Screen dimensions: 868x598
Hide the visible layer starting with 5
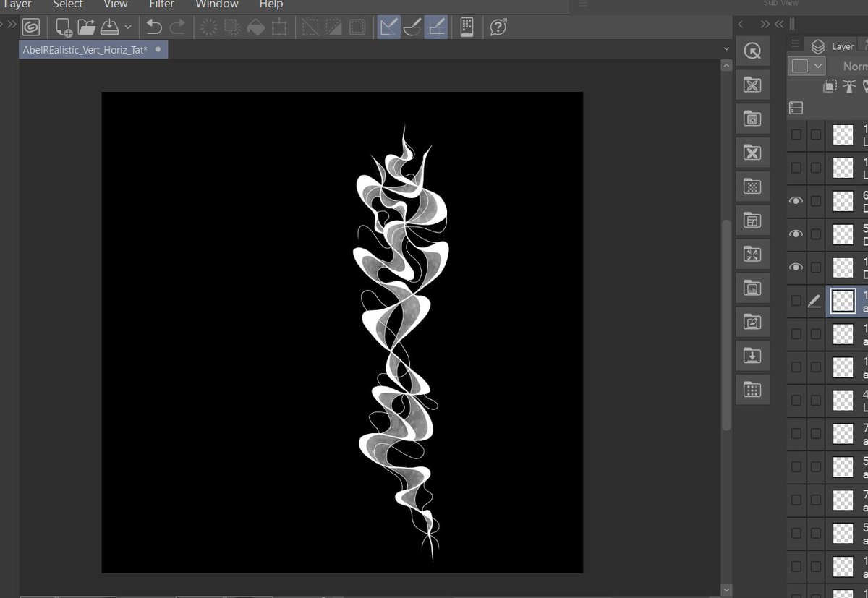pyautogui.click(x=796, y=234)
